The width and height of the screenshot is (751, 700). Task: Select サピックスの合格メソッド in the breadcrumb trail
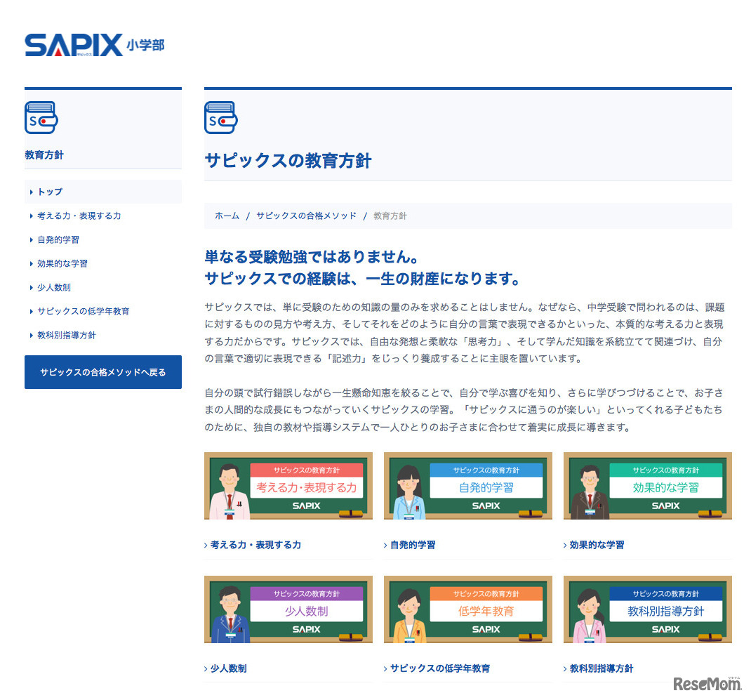[305, 216]
